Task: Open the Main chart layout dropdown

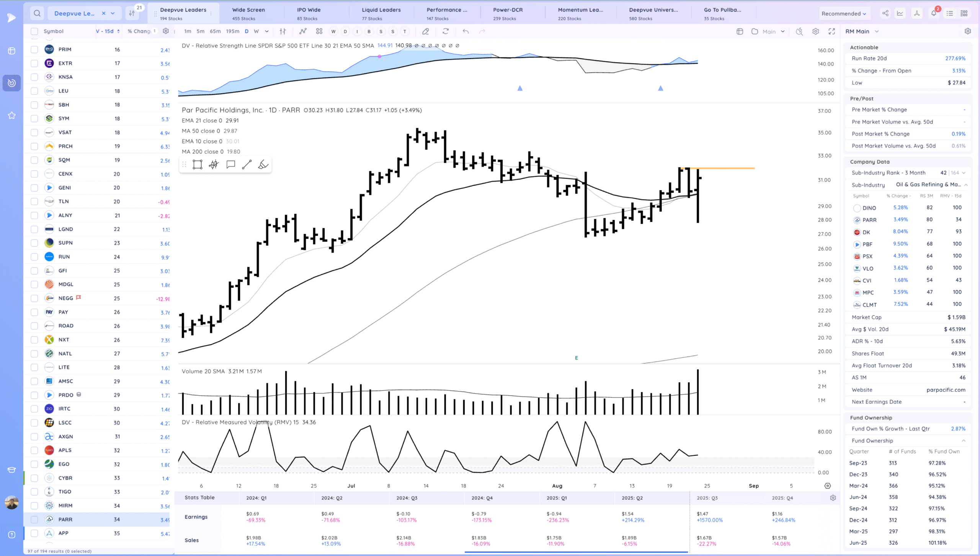Action: point(769,31)
